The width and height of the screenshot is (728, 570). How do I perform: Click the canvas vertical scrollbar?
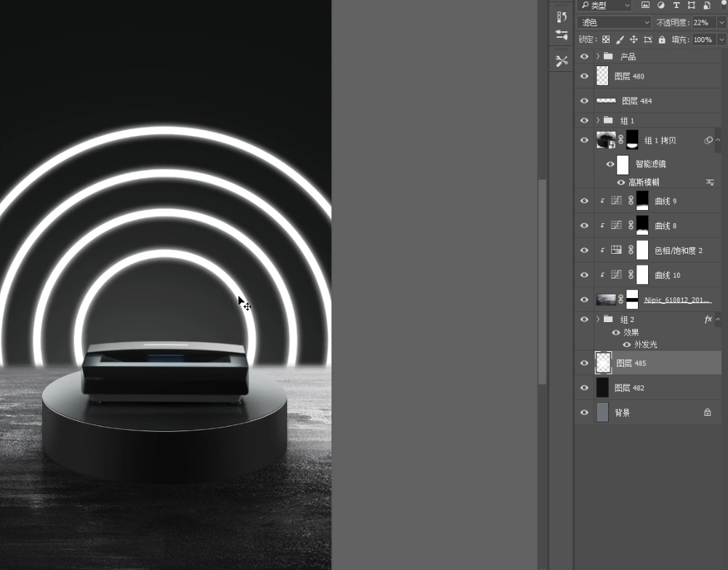(542, 282)
